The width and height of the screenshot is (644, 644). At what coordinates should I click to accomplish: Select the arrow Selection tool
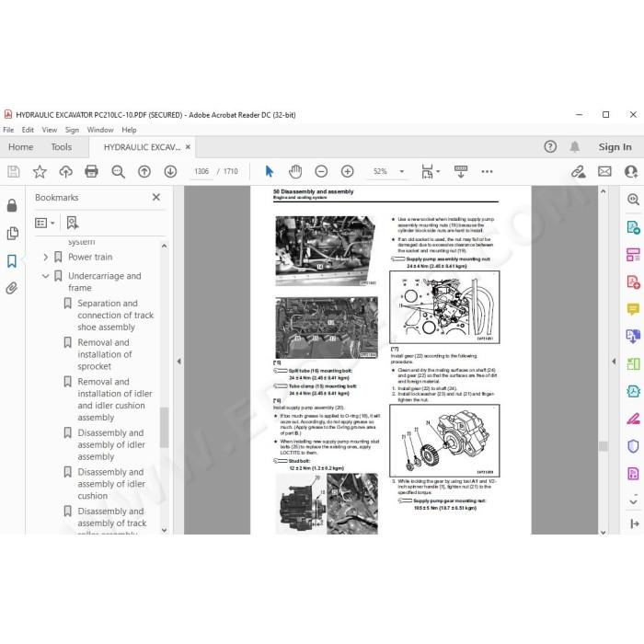pos(270,171)
